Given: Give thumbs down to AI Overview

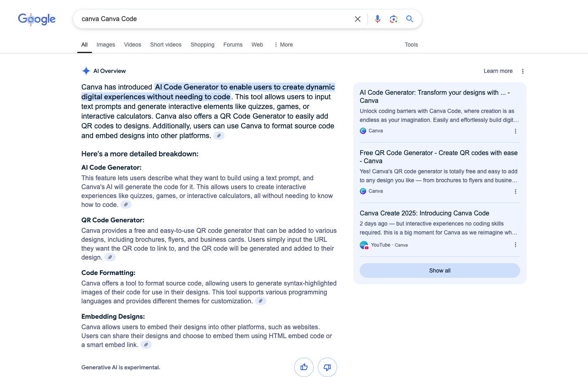Looking at the screenshot, I should coord(327,367).
